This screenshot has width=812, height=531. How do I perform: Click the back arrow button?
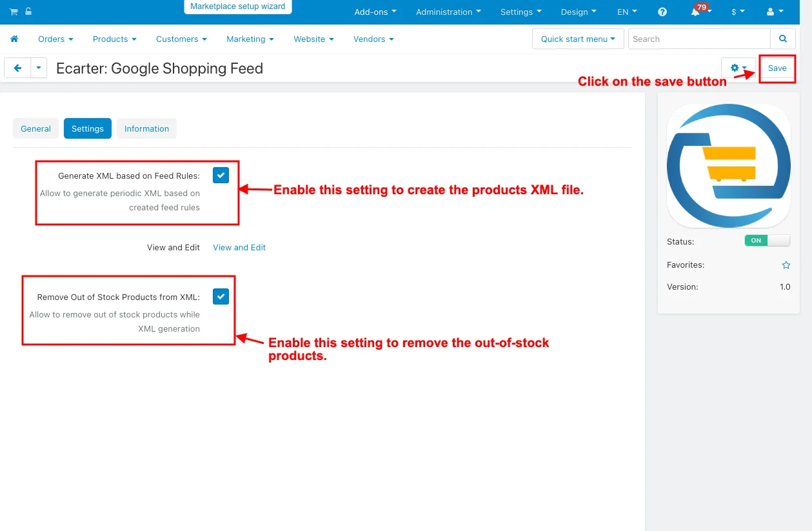[17, 68]
